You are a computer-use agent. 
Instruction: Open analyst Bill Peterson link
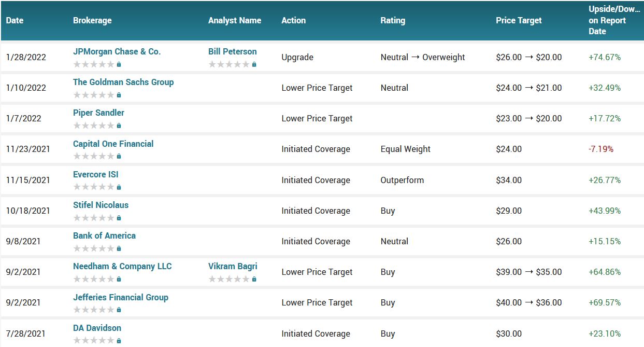point(233,51)
